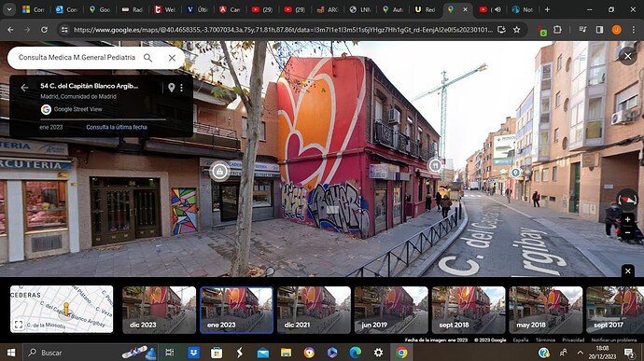Reload the page
Image resolution: width=644 pixels, height=361 pixels.
click(x=44, y=30)
